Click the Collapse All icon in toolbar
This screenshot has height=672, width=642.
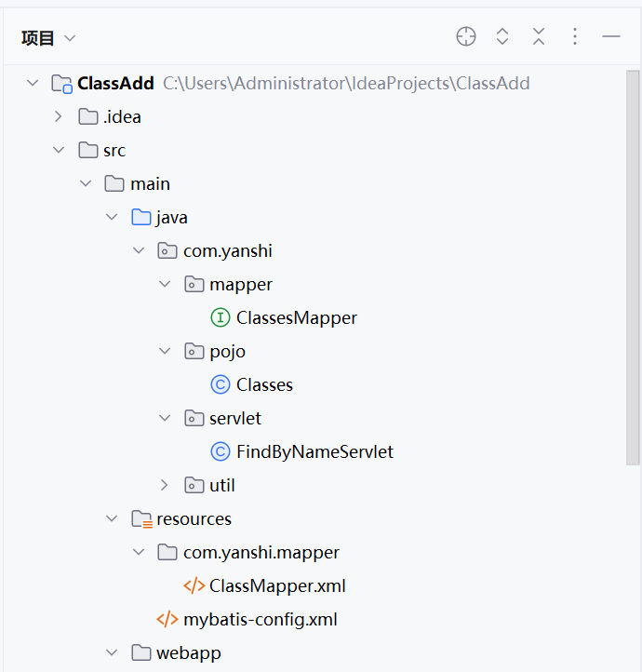[539, 36]
